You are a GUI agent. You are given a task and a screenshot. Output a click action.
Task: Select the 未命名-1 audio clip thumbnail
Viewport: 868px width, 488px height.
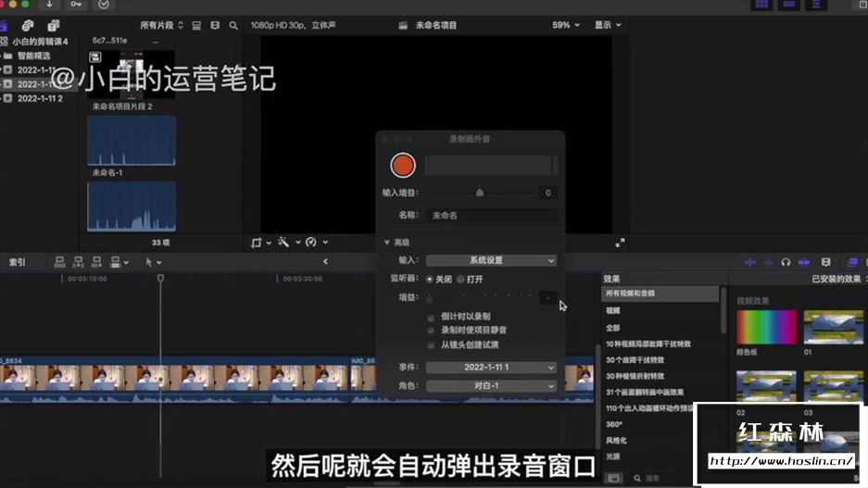(132, 141)
